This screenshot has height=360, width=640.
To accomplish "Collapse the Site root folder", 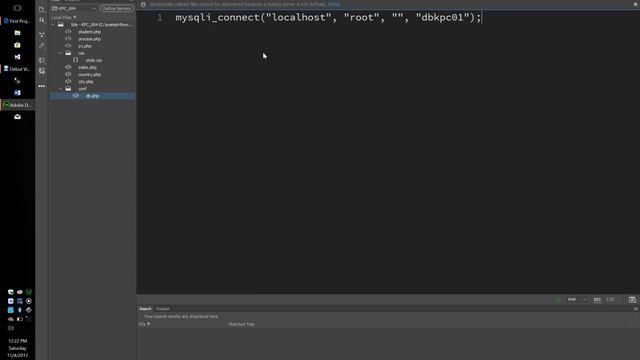I will [x=53, y=25].
